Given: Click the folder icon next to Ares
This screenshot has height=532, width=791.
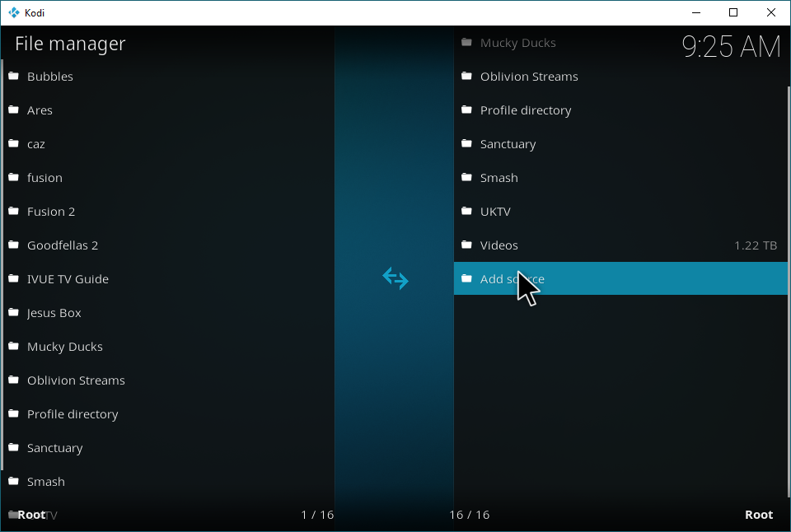Looking at the screenshot, I should (x=13, y=110).
